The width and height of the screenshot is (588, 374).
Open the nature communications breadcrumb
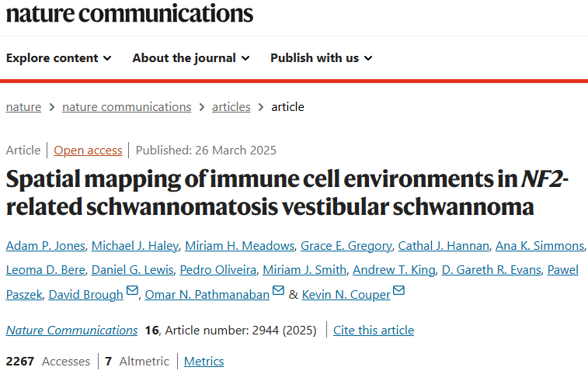(127, 107)
